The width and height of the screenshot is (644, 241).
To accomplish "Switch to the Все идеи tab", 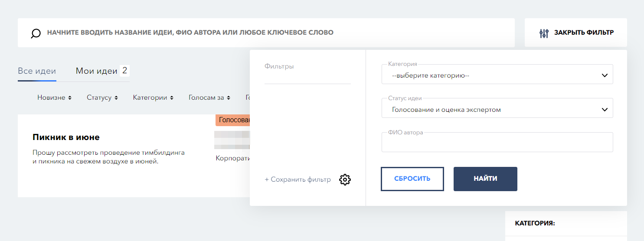I will pos(37,71).
